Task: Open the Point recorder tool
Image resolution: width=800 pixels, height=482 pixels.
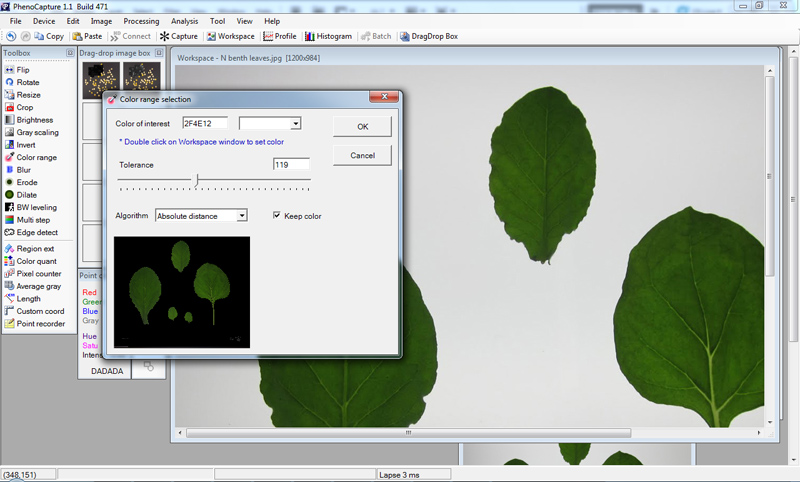Action: click(x=40, y=323)
